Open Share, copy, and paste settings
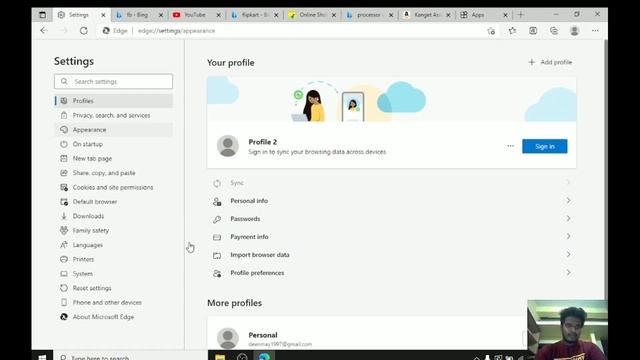The width and height of the screenshot is (640, 360). tap(114, 173)
